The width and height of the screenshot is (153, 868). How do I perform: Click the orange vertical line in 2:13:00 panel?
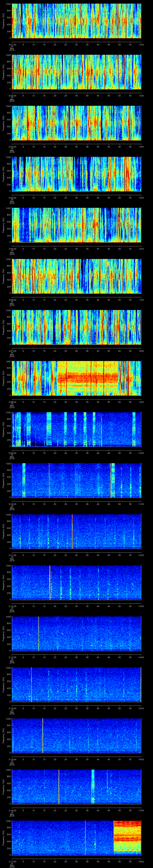38,633
